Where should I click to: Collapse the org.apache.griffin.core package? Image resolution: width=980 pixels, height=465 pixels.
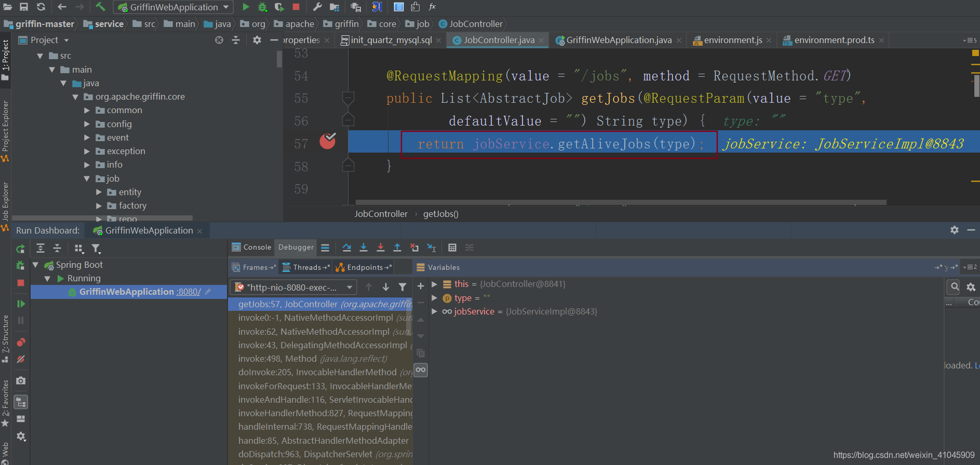(75, 97)
